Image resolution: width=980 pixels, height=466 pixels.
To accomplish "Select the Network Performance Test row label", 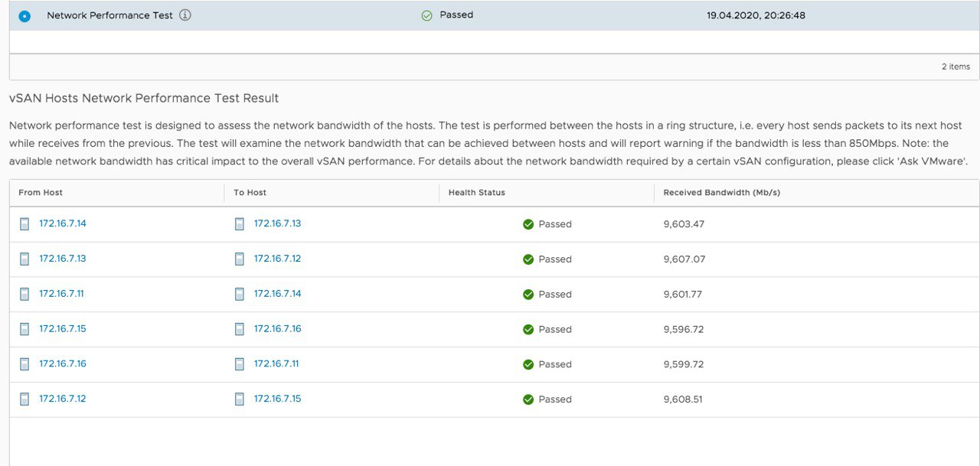I will (x=110, y=15).
